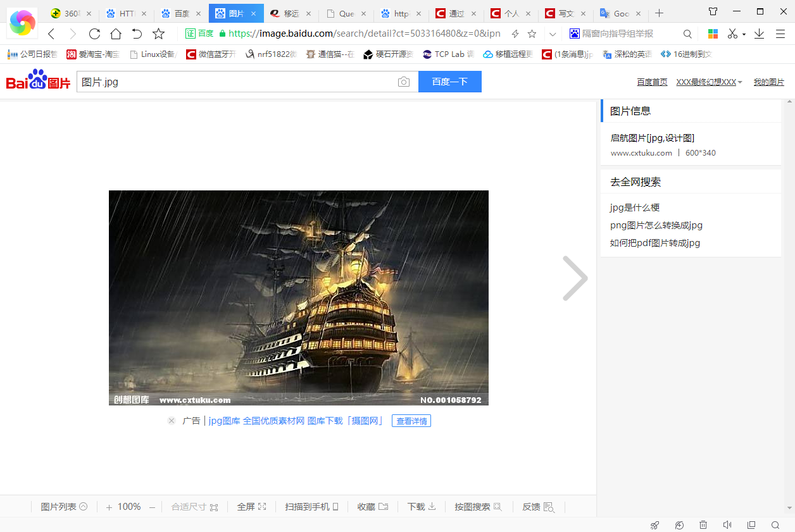Search for jpg是什么梗
Image resolution: width=795 pixels, height=532 pixels.
point(635,207)
